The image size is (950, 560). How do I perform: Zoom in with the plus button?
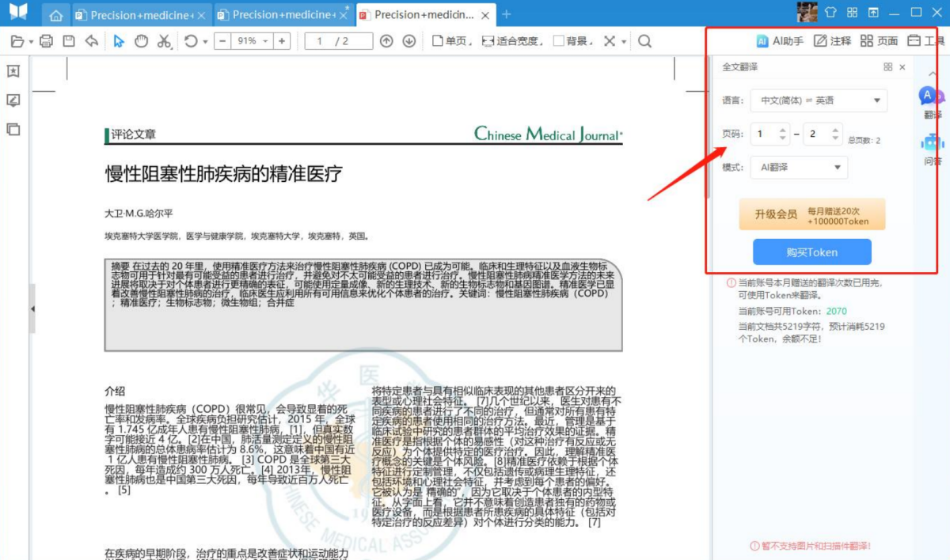[283, 41]
